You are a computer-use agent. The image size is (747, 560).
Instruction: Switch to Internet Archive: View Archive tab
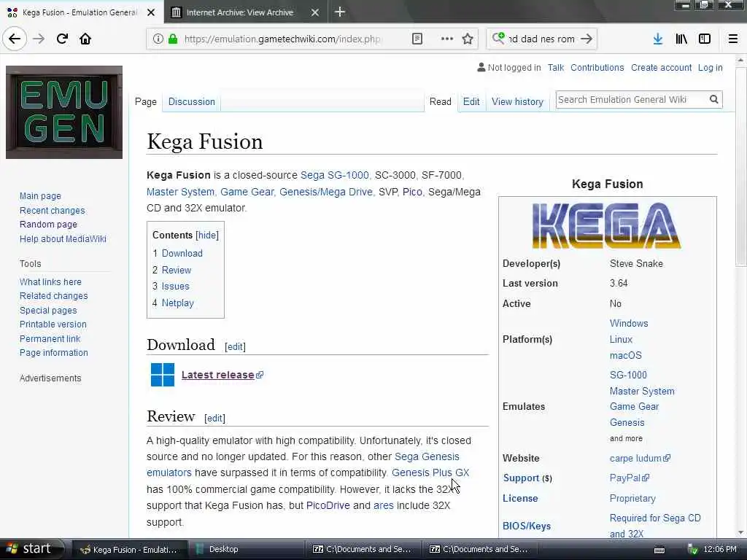(245, 12)
